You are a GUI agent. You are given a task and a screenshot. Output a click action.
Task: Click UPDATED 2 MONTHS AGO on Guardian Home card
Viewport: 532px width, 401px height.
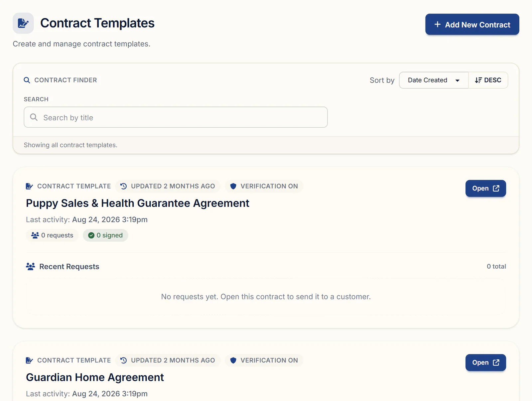click(173, 360)
